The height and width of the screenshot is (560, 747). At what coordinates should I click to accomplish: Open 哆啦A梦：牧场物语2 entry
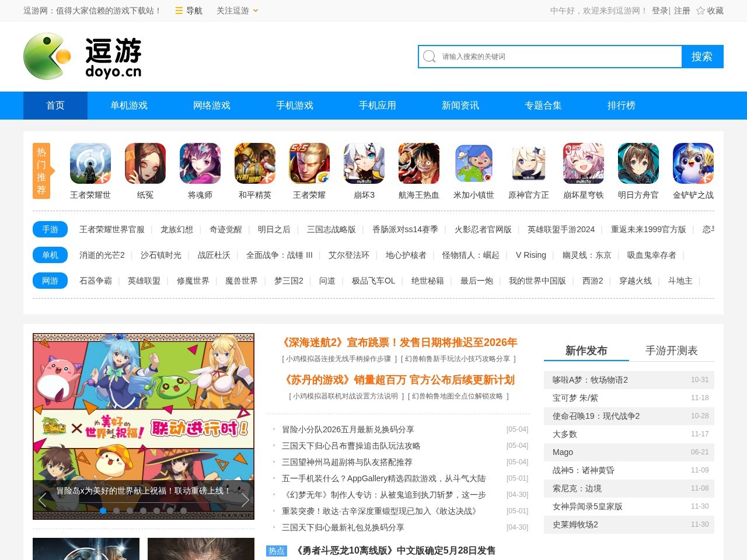coord(629,380)
